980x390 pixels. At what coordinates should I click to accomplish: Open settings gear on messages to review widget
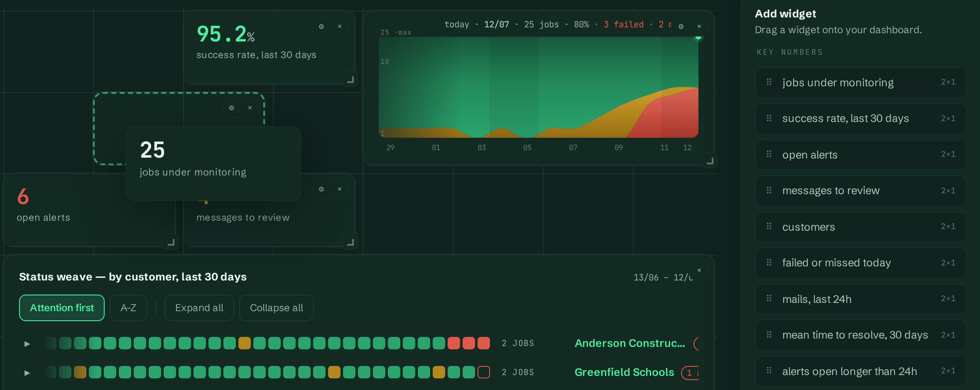321,189
